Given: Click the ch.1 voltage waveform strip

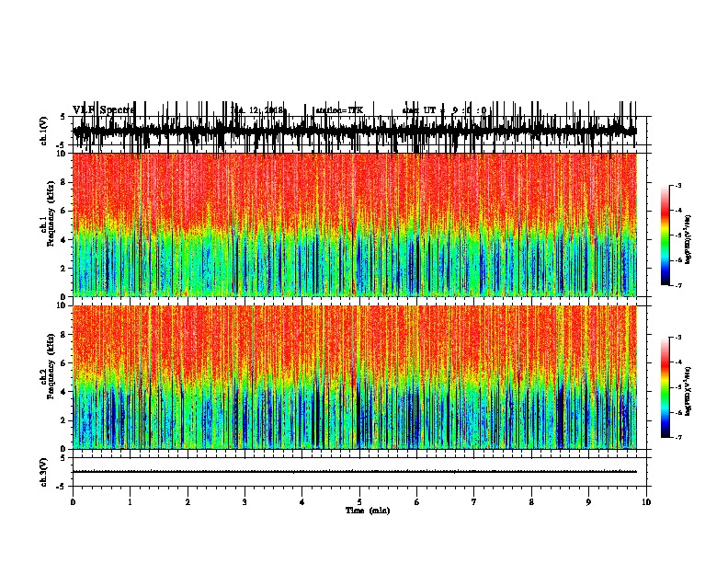Looking at the screenshot, I should (x=355, y=131).
